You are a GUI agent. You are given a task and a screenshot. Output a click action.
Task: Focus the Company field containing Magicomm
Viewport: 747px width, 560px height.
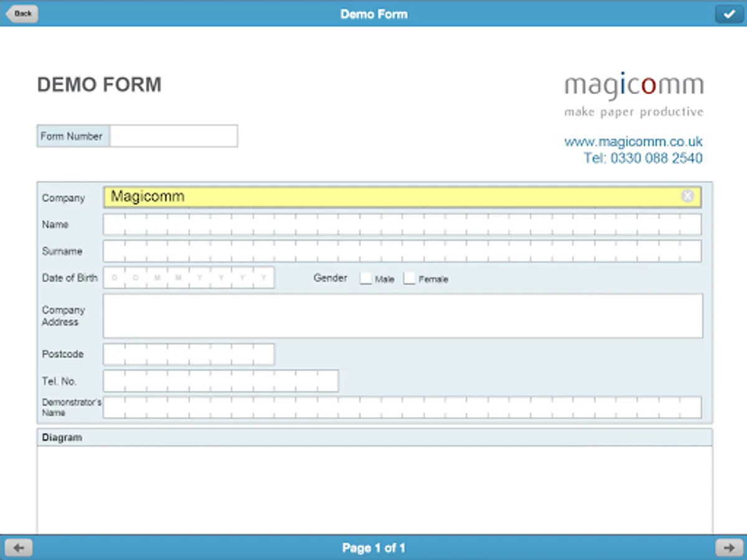(x=402, y=197)
